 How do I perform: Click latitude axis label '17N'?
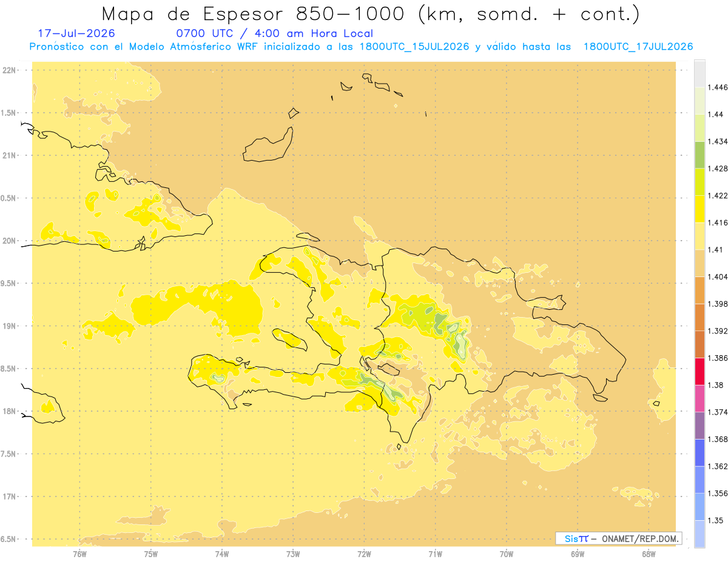tap(10, 497)
